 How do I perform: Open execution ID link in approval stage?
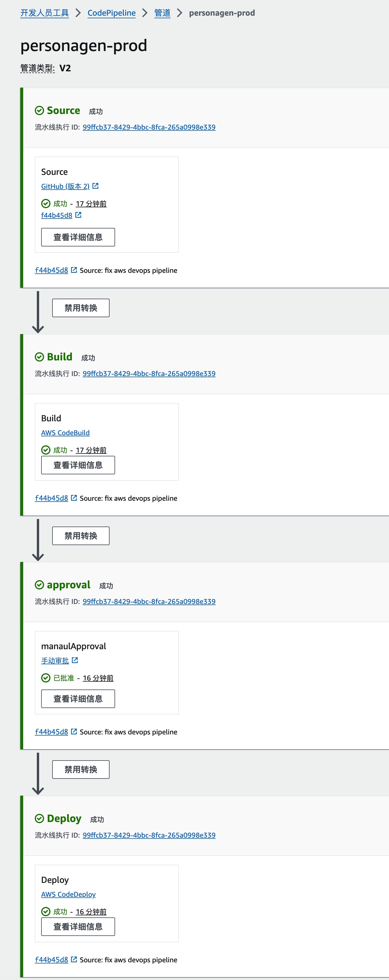coord(149,601)
